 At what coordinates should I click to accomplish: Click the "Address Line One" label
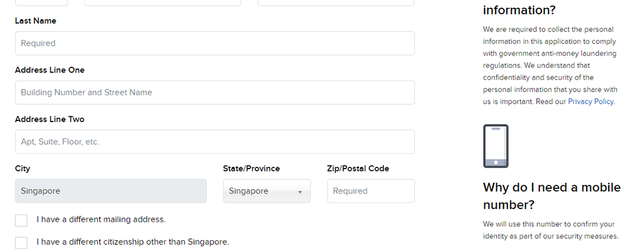tap(50, 70)
